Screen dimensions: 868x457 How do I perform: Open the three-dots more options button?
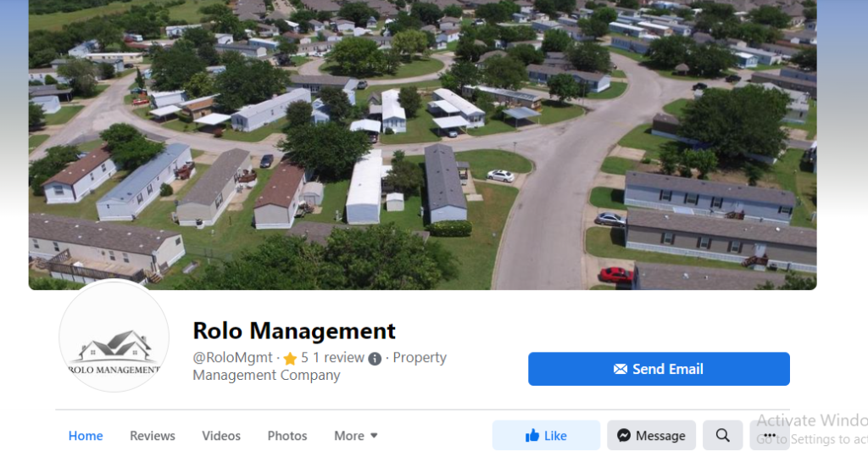770,436
